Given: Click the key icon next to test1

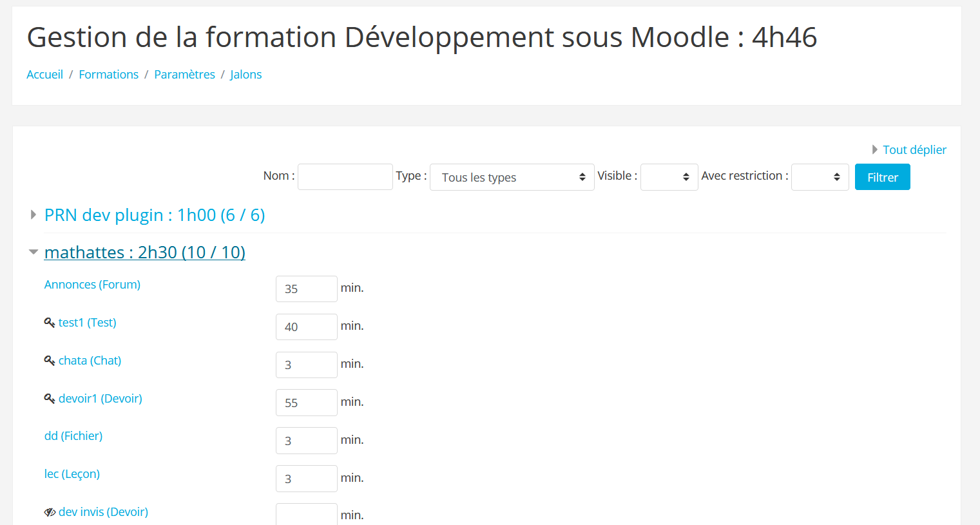Looking at the screenshot, I should [50, 323].
